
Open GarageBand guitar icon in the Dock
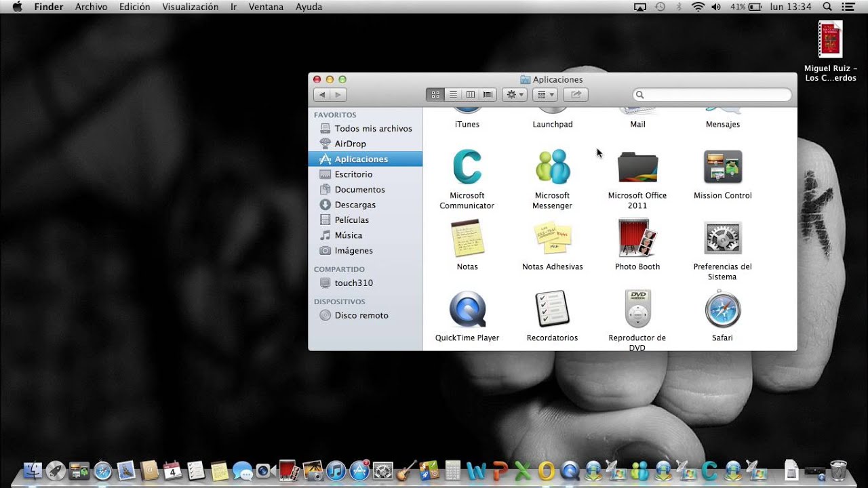click(406, 470)
